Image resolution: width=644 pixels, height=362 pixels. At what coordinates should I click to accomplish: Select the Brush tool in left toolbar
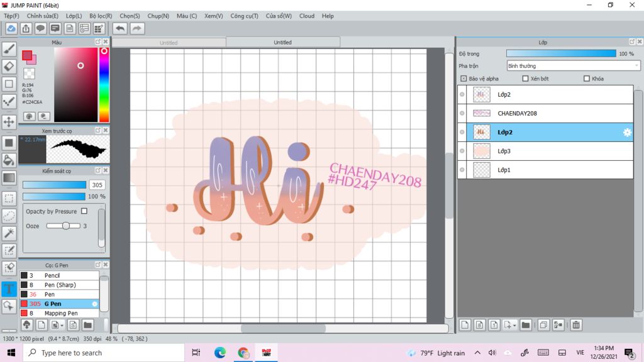click(x=9, y=49)
